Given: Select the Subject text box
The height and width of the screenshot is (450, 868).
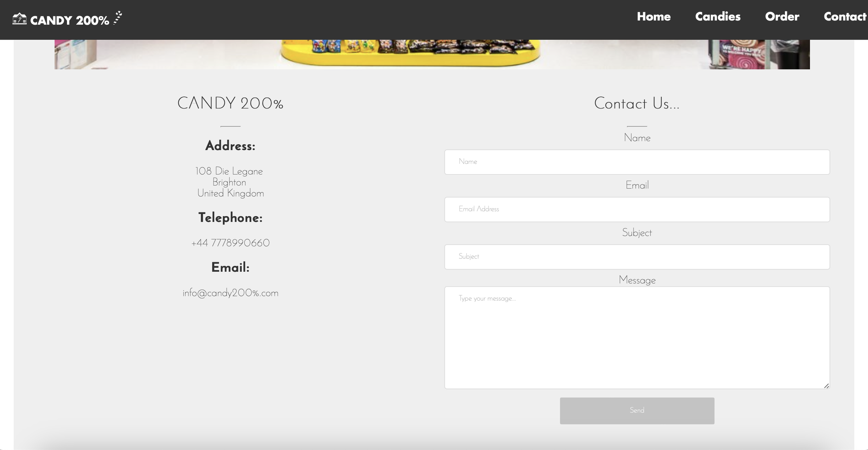Looking at the screenshot, I should point(637,257).
